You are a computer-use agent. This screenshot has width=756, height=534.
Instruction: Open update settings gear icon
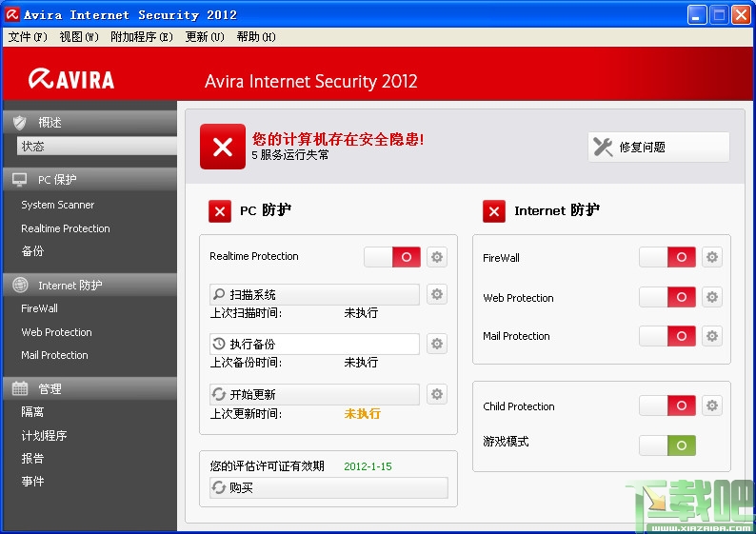tap(437, 394)
